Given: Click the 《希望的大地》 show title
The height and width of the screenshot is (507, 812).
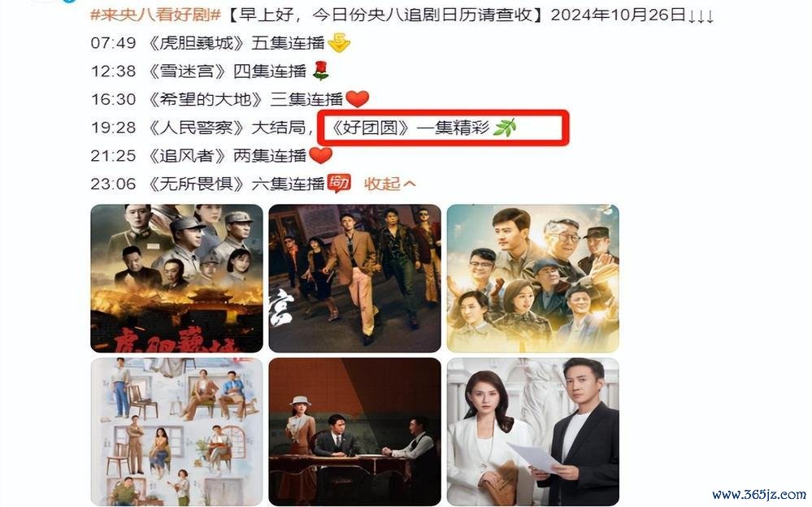Looking at the screenshot, I should click(206, 99).
